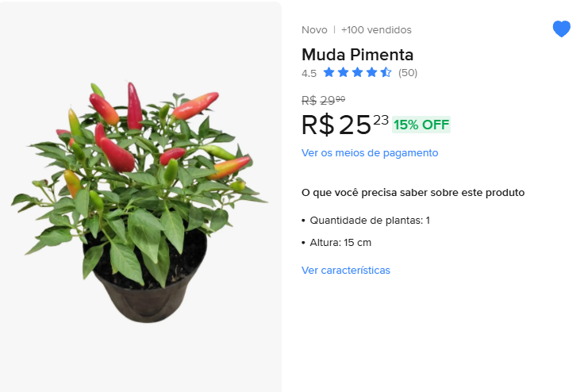
Task: Click the third rating star
Action: [357, 72]
